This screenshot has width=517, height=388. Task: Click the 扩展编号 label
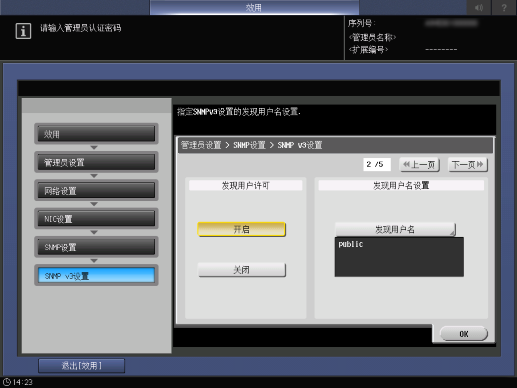[368, 50]
